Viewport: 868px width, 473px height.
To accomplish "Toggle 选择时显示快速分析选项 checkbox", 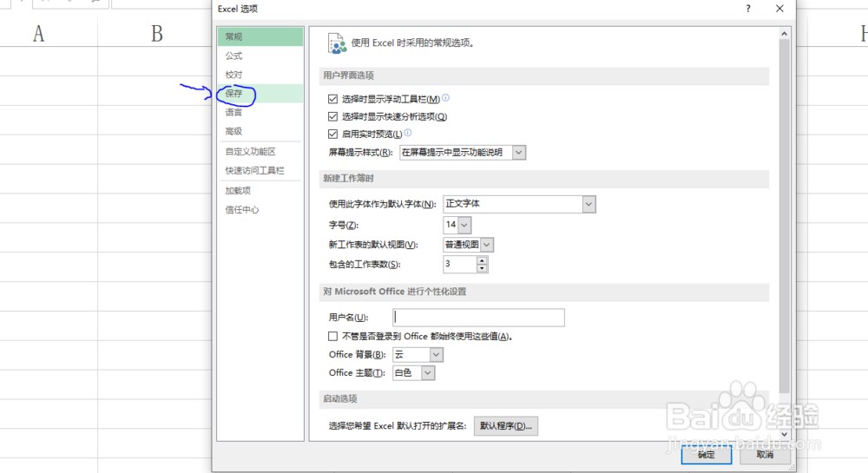I will (x=332, y=116).
